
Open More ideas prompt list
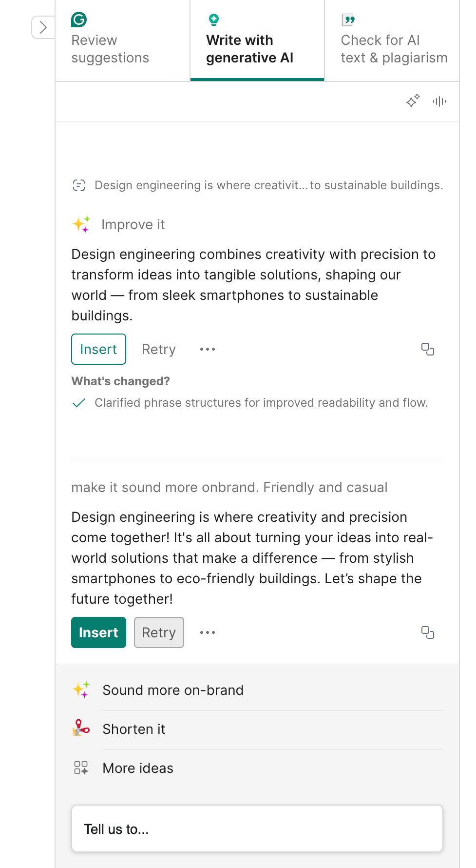(x=138, y=769)
